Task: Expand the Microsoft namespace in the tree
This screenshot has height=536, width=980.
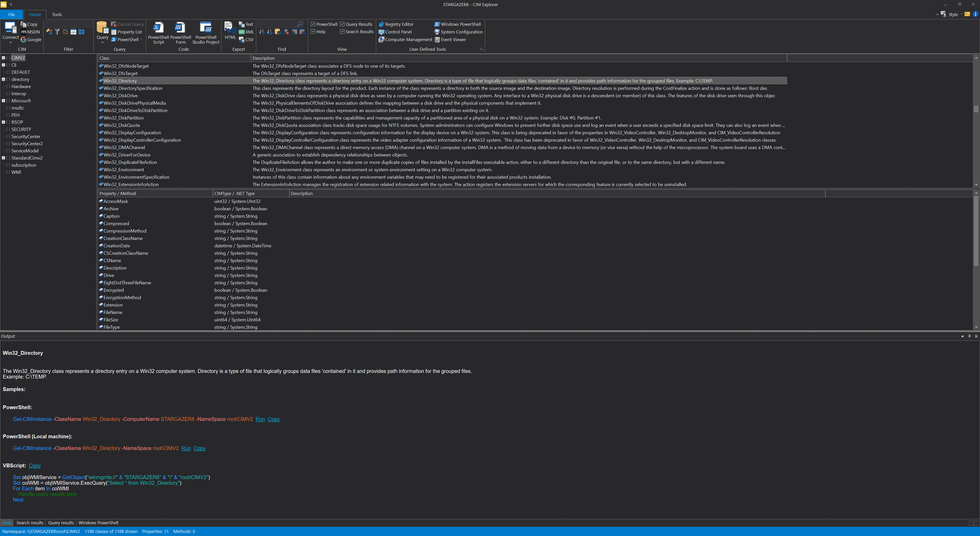Action: point(3,100)
